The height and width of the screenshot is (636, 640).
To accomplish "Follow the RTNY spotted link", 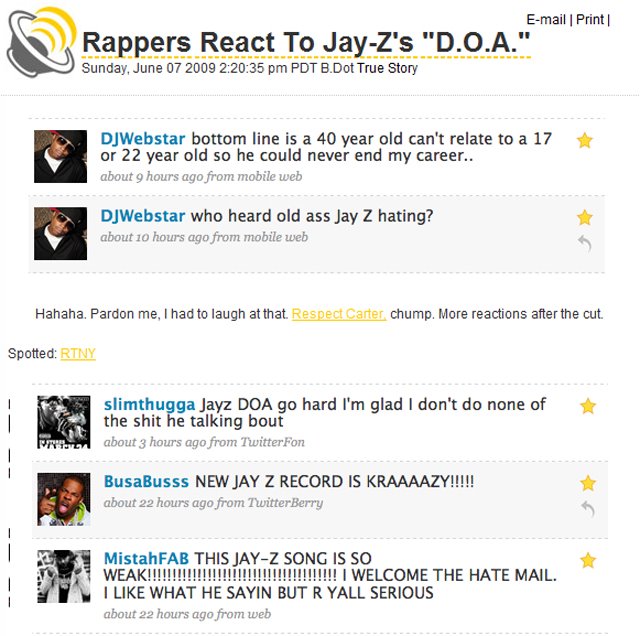I will (78, 353).
